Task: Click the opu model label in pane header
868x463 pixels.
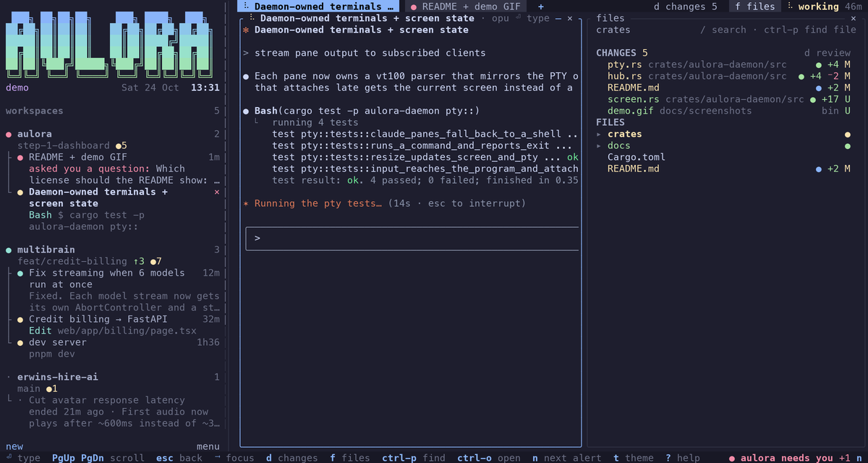Action: [501, 18]
